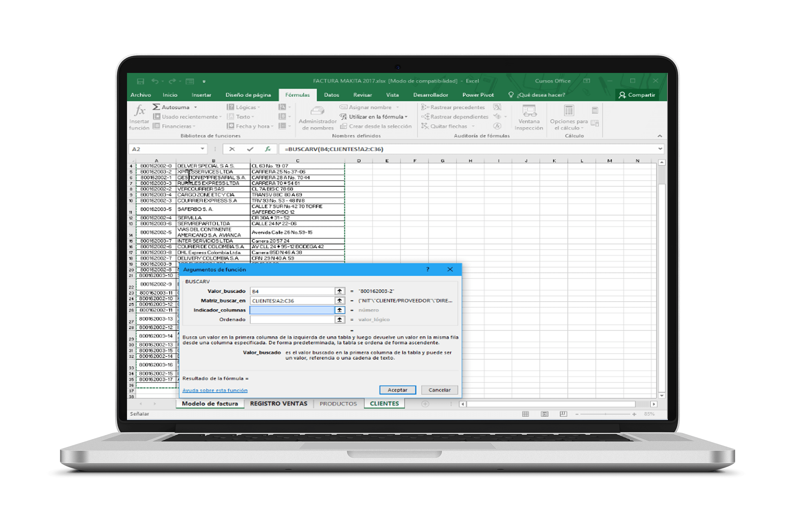
Task: Select the Modelo de factura sheet tab
Action: click(x=210, y=404)
